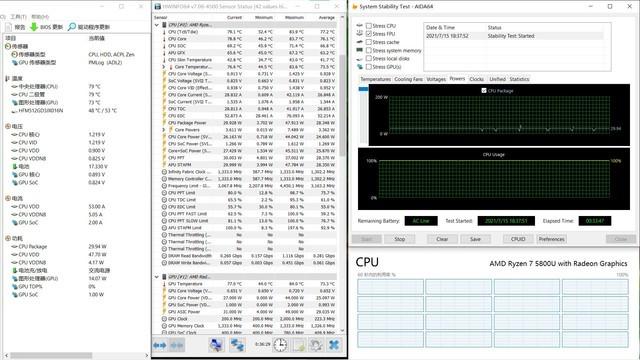Click the BIOS update green arrow icon

[x=34, y=27]
